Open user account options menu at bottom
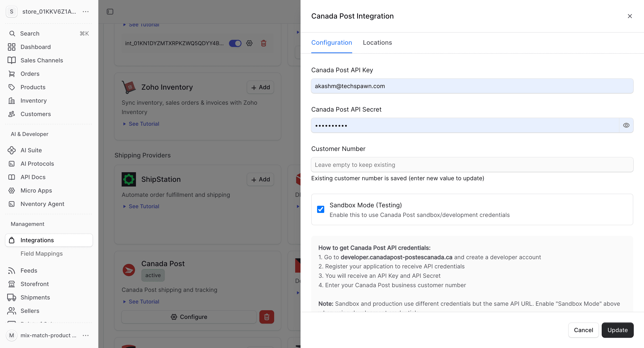Viewport: 644px width, 348px height. [86, 335]
